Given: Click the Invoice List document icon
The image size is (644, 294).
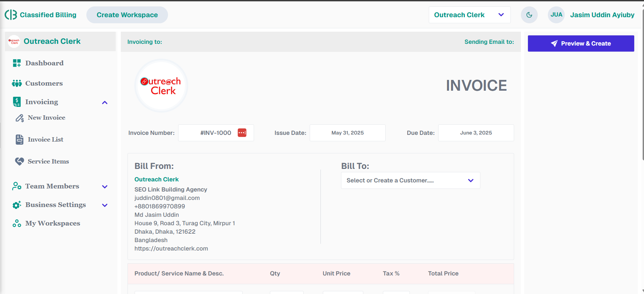Looking at the screenshot, I should [20, 140].
